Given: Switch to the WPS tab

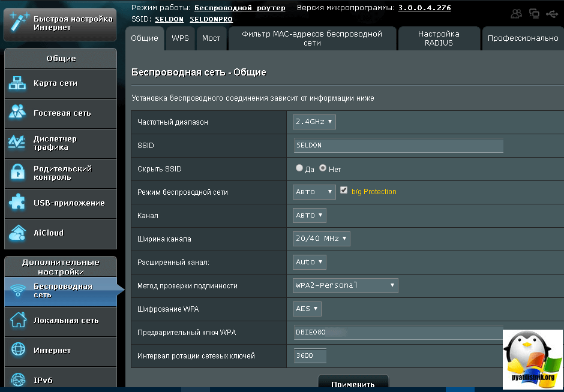Looking at the screenshot, I should click(180, 38).
